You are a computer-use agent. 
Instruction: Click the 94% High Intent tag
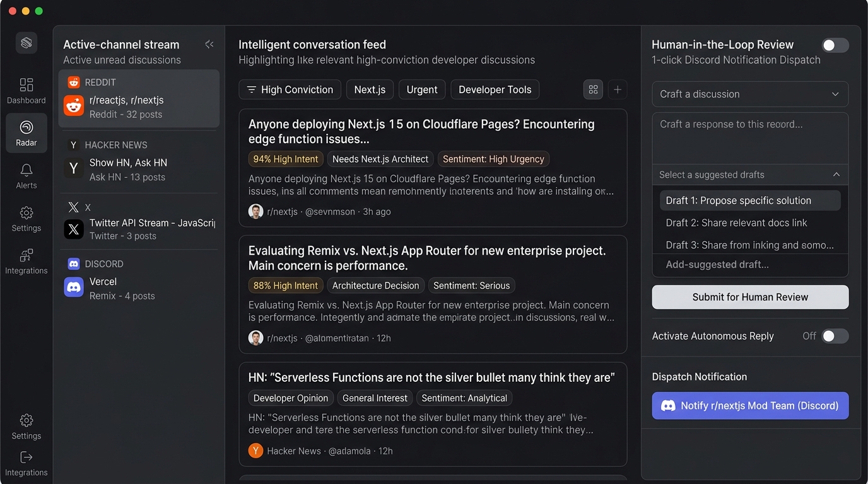point(286,159)
